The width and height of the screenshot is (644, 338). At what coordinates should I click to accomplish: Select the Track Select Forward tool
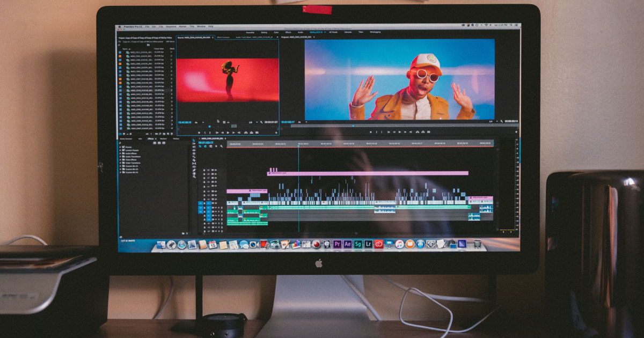click(x=194, y=143)
